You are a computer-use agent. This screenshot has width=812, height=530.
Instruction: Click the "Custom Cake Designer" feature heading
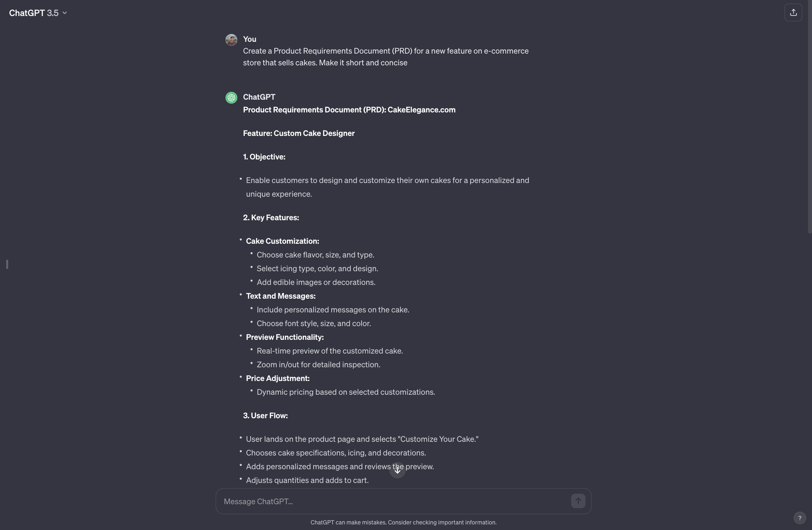click(299, 133)
